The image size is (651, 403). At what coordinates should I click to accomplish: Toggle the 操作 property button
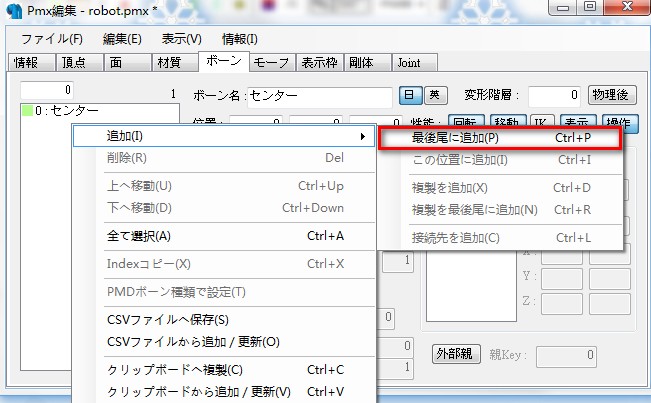tap(620, 123)
